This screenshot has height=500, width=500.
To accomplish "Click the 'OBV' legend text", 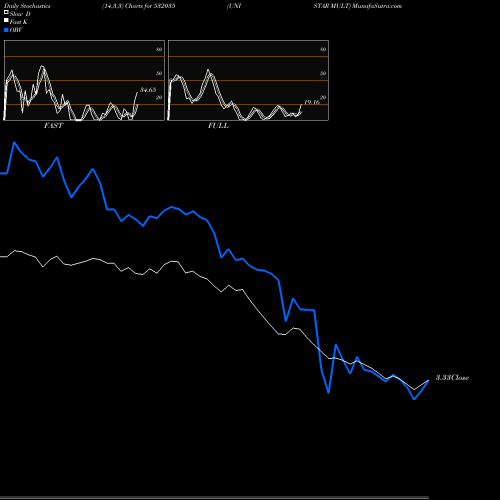I will tap(16, 30).
